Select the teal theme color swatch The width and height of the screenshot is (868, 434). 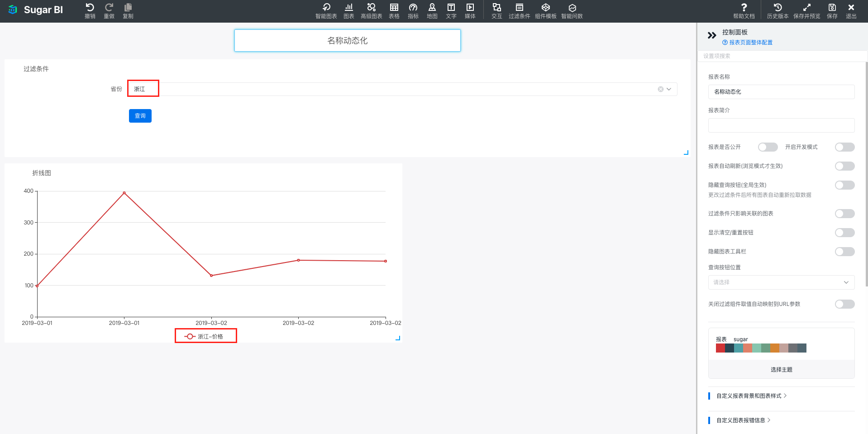click(739, 348)
